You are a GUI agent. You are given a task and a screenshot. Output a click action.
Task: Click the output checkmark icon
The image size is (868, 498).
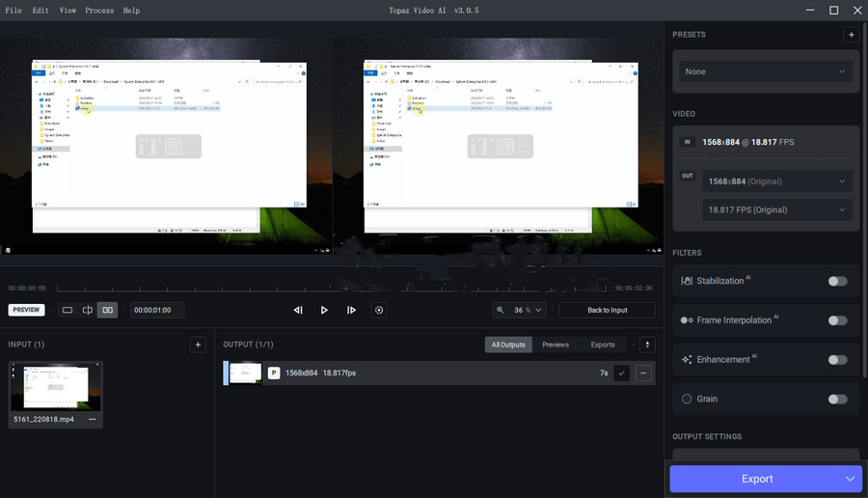[622, 373]
